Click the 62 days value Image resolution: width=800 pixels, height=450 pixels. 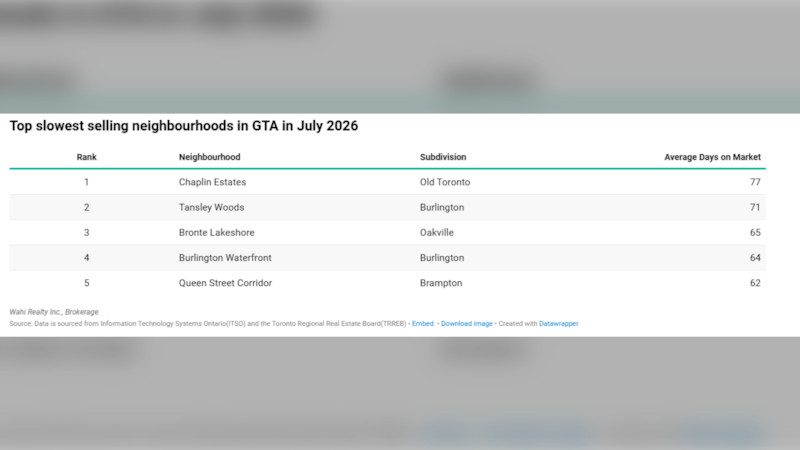point(755,283)
